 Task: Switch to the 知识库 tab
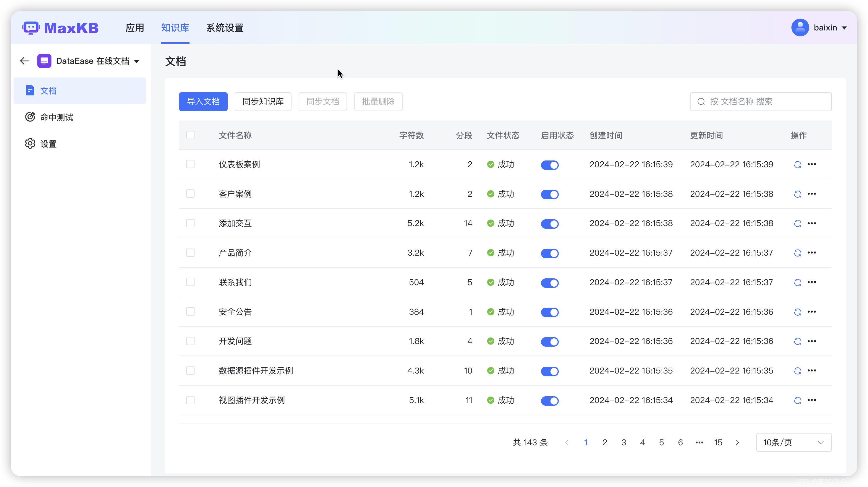click(175, 27)
